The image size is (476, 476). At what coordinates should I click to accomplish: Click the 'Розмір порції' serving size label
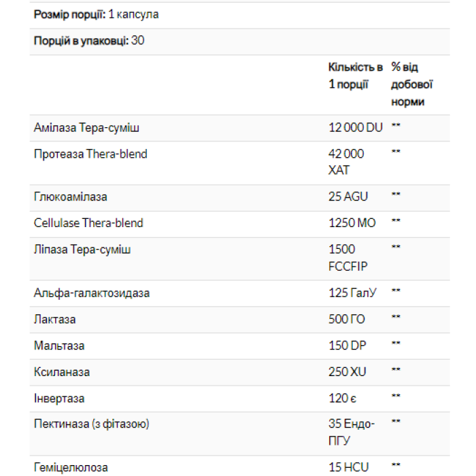(x=69, y=14)
